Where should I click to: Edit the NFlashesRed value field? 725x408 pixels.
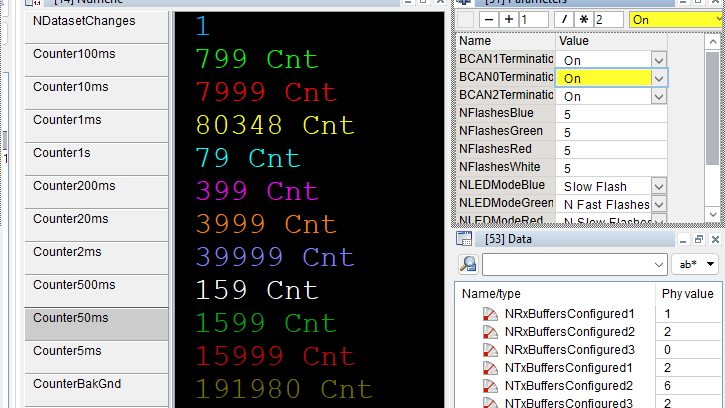[x=611, y=150]
